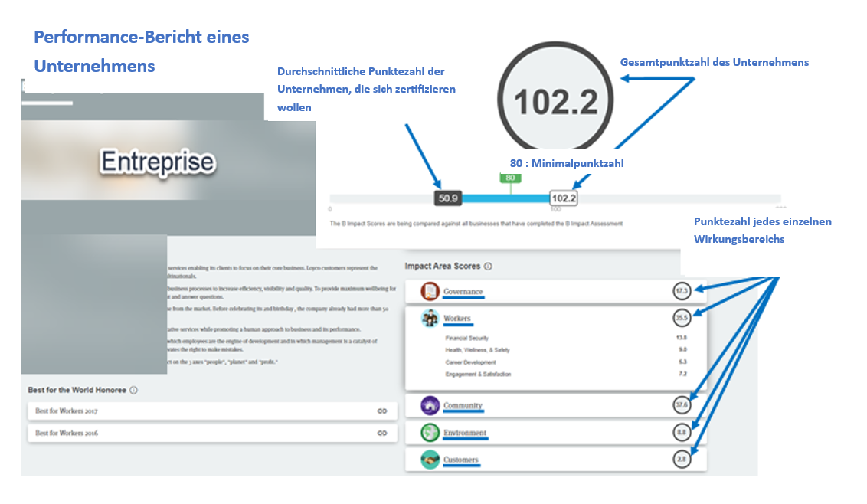This screenshot has height=504, width=867.
Task: Click link icon for Best for Workers 2016
Action: click(x=382, y=433)
